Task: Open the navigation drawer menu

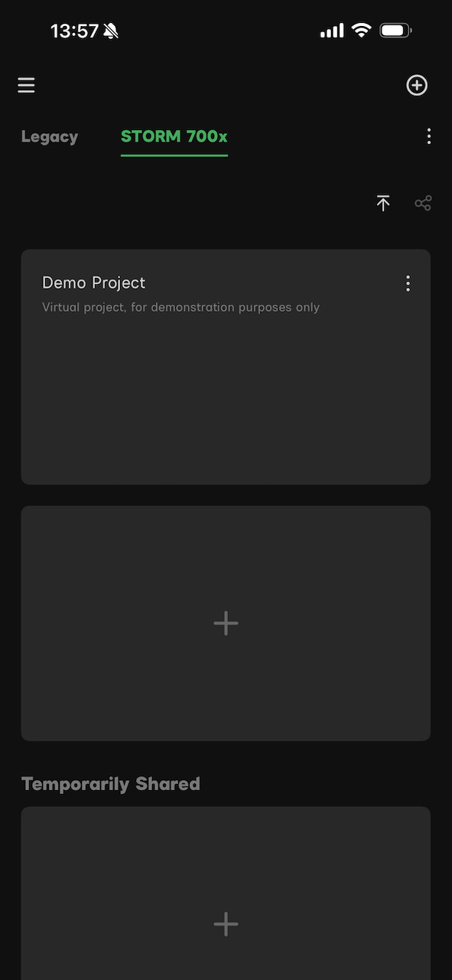Action: (26, 85)
